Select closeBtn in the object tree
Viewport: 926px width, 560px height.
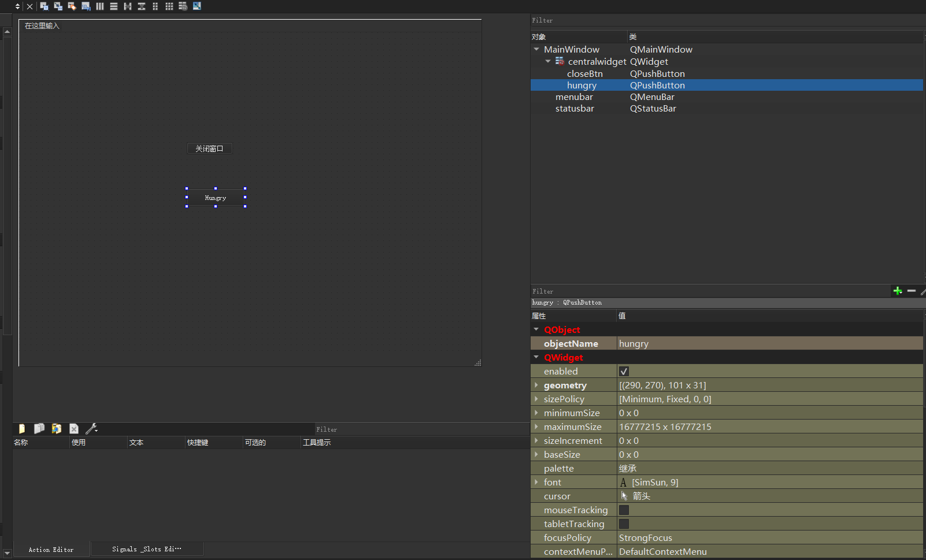coord(584,73)
